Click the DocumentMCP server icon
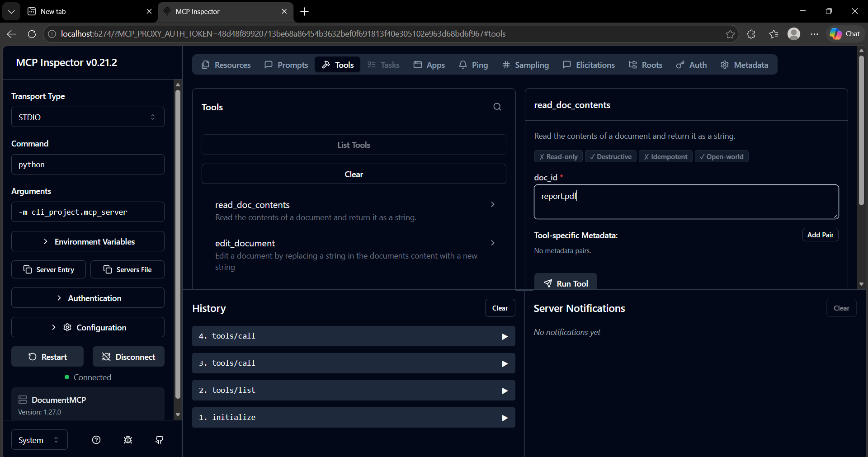 23,400
